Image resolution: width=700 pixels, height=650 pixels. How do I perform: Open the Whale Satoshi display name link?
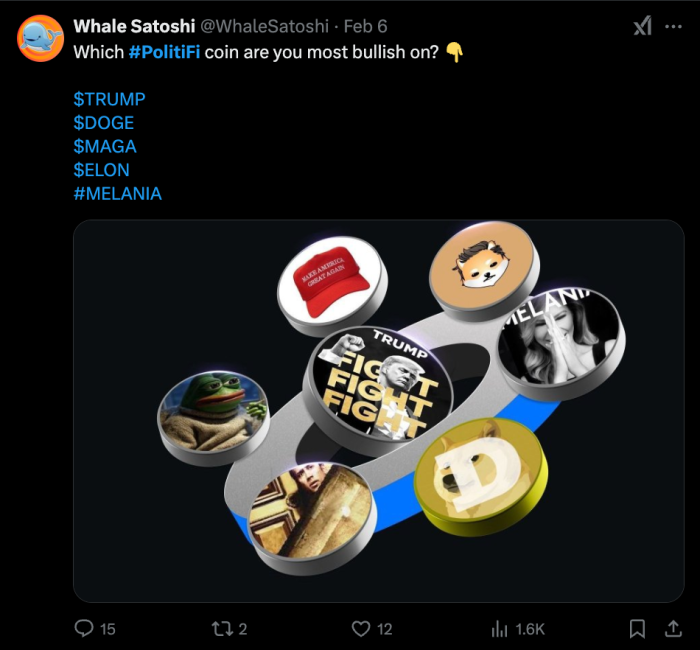pos(134,27)
